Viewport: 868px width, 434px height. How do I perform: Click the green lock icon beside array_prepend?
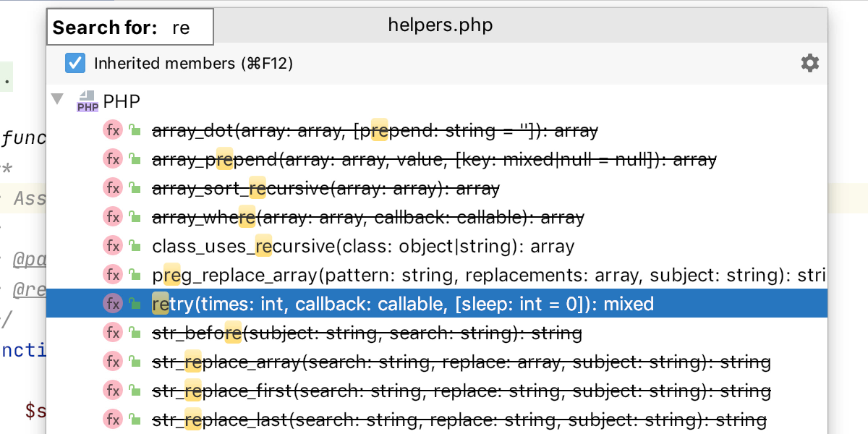click(134, 159)
